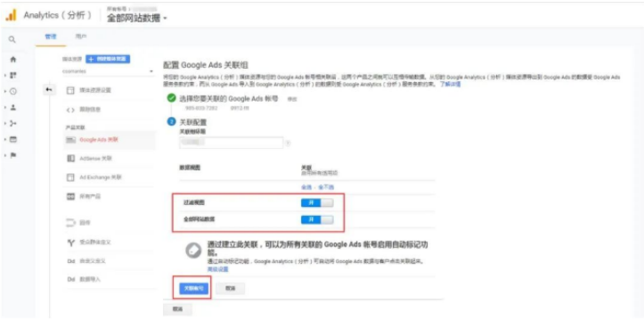Click the blue step 2 关联配置 circle
The width and height of the screenshot is (644, 329).
pos(171,122)
